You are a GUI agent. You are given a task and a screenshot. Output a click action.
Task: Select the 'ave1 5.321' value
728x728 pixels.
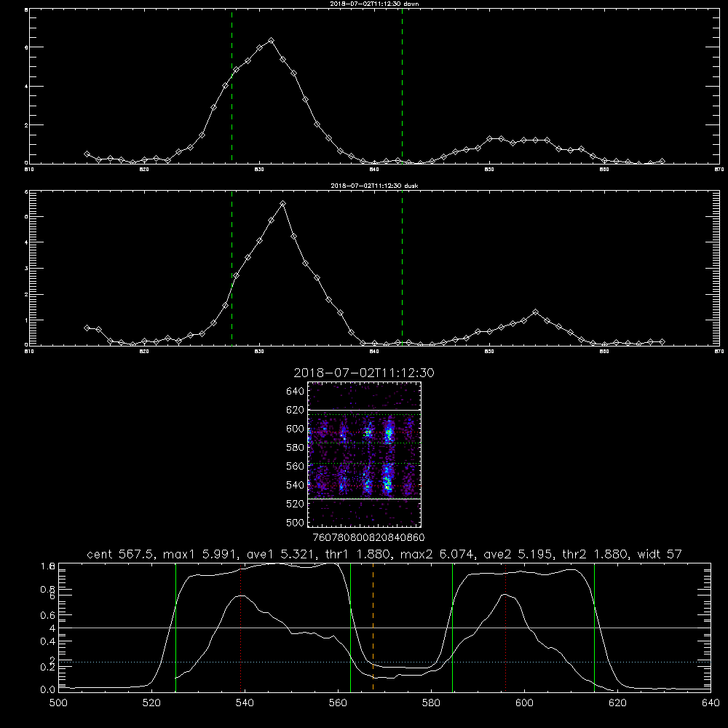(281, 554)
